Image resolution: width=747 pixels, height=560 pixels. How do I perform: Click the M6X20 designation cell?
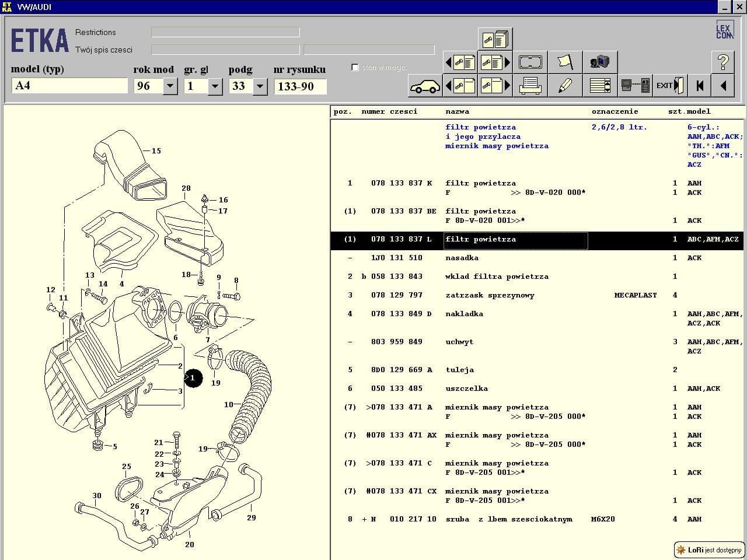click(603, 519)
